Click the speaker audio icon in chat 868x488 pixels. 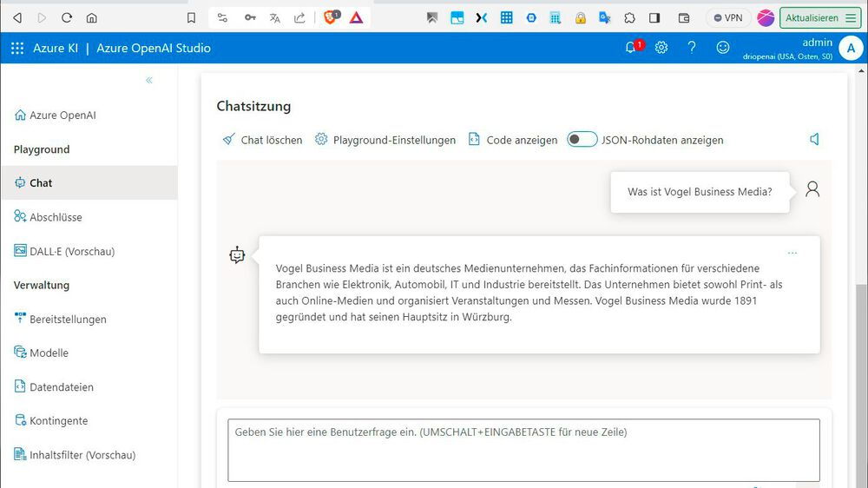(814, 139)
